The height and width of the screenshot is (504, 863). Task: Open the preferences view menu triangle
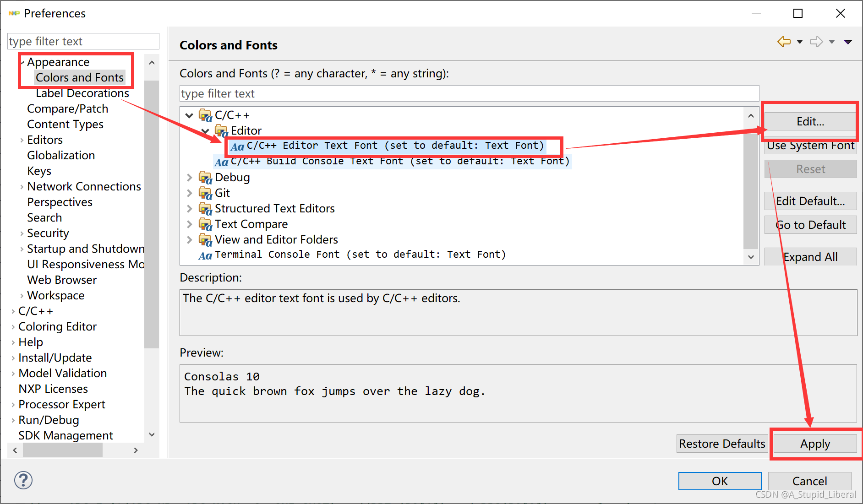click(848, 42)
